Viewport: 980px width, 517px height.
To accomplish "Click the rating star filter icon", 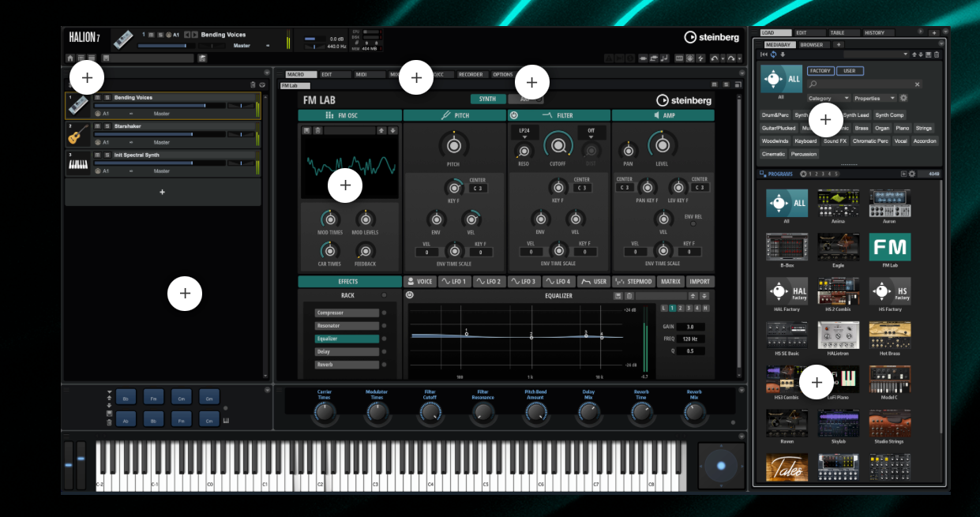I will pos(803,174).
